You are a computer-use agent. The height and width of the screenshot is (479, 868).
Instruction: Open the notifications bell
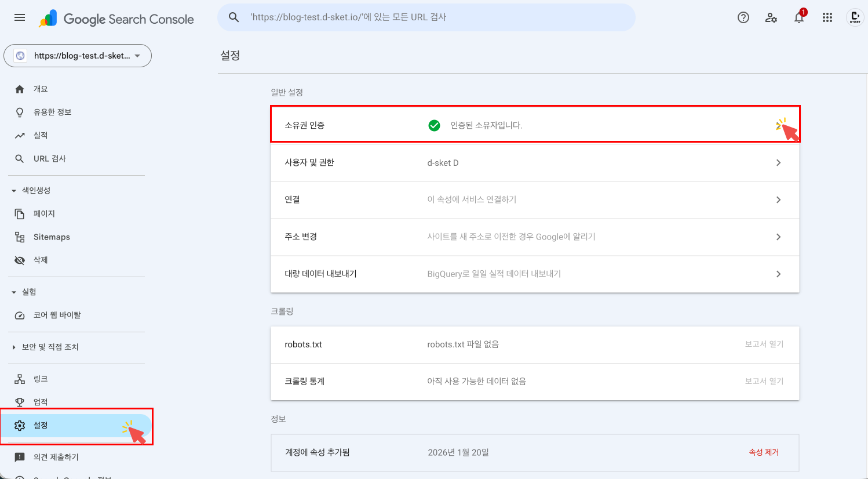[798, 18]
